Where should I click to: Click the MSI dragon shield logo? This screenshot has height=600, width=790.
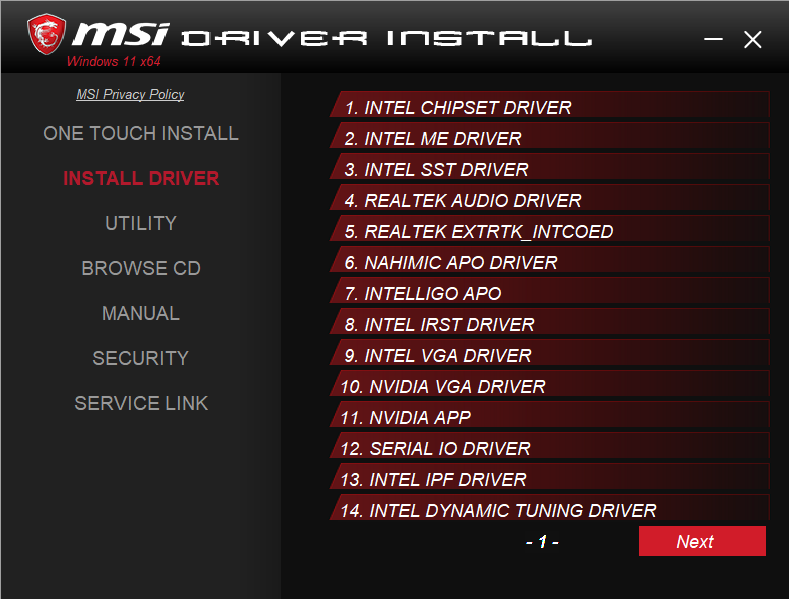tap(46, 34)
